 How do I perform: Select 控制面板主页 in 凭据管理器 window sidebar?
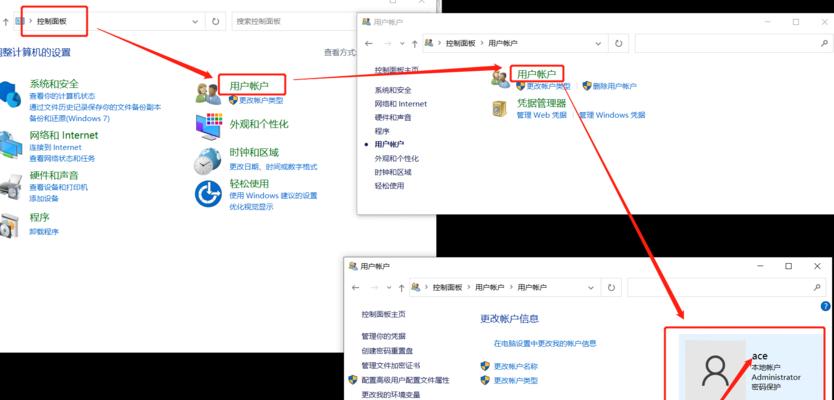[397, 70]
